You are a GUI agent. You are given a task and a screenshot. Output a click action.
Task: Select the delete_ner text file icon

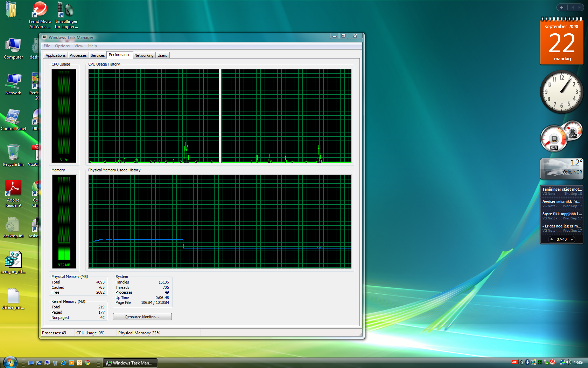13,299
